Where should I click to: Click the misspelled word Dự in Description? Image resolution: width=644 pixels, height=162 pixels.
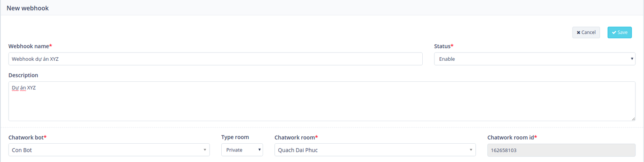point(15,88)
